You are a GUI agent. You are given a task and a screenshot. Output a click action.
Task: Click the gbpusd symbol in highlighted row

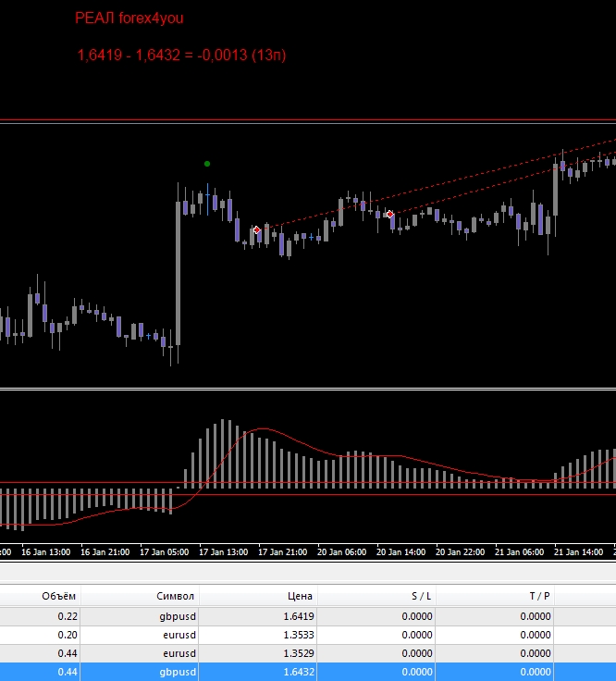(177, 672)
